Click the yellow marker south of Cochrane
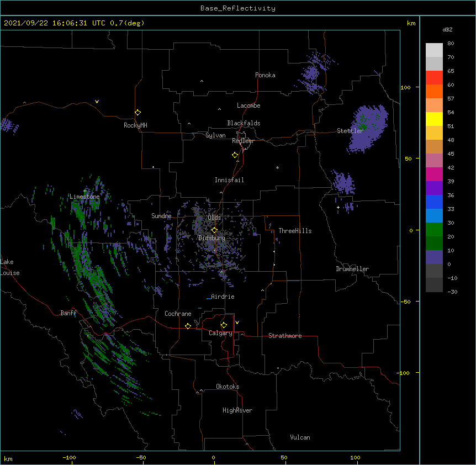 click(188, 326)
